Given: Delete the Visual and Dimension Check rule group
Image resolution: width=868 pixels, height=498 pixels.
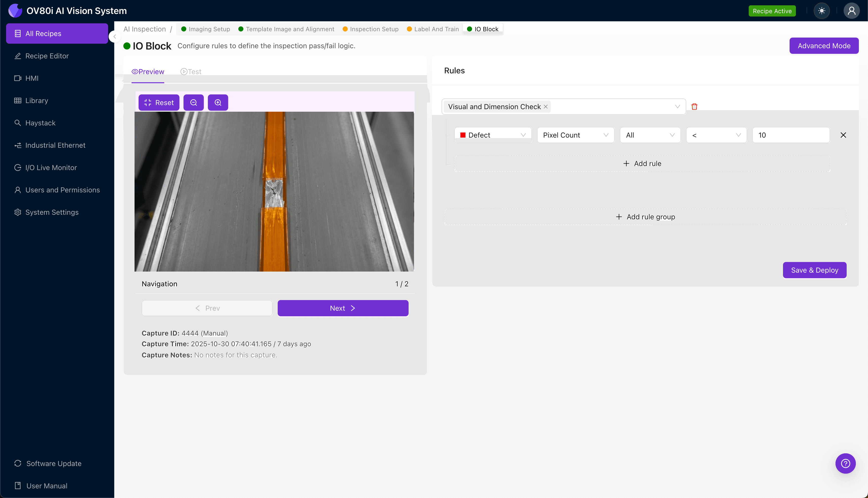Looking at the screenshot, I should click(x=695, y=106).
